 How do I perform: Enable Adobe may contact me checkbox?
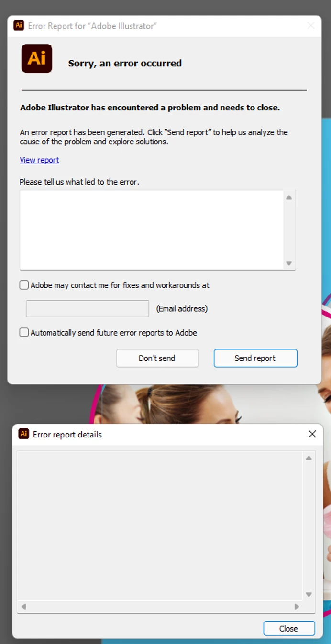(x=24, y=285)
